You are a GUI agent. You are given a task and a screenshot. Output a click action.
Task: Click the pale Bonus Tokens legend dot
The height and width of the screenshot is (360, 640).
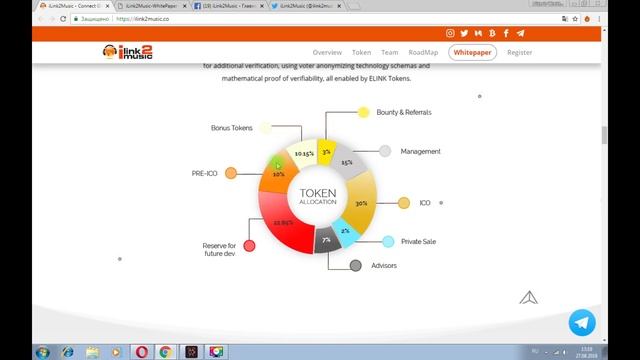tap(265, 128)
